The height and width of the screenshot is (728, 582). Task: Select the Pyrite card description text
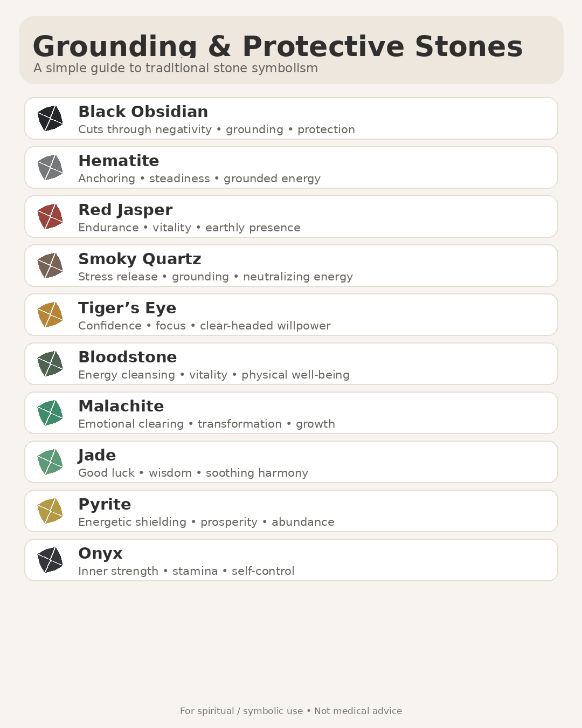click(206, 522)
